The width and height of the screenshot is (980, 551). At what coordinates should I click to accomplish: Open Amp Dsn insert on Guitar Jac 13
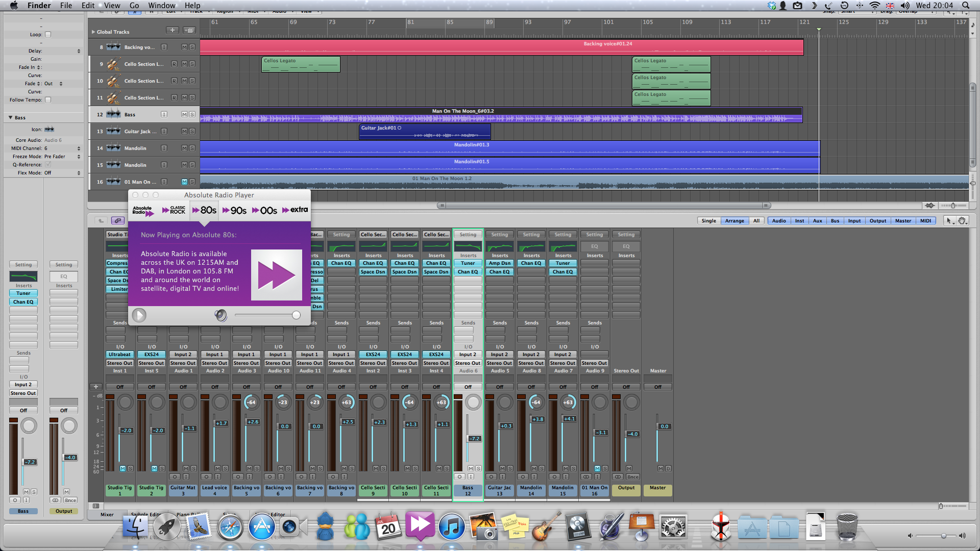pos(499,263)
